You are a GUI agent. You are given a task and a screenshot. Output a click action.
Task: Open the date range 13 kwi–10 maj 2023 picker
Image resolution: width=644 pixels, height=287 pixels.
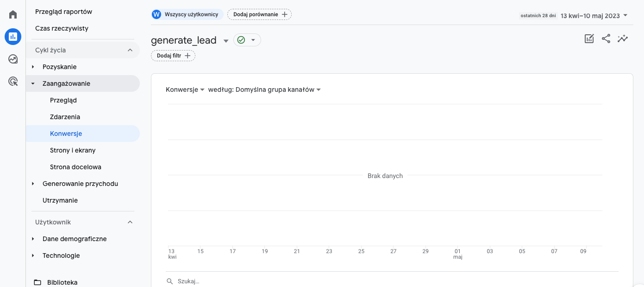594,16
